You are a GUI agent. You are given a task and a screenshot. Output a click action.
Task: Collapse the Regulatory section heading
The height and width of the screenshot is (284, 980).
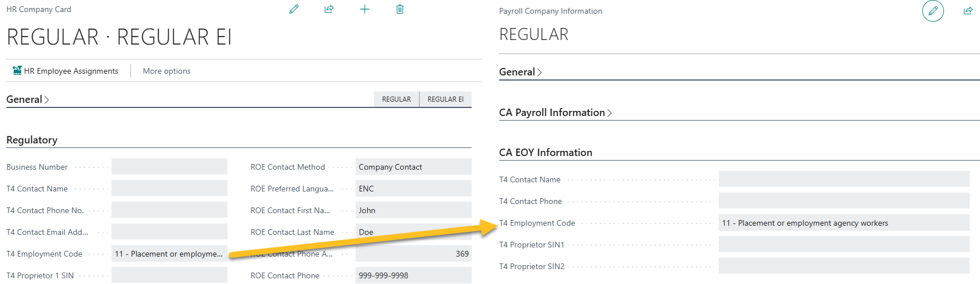(x=32, y=140)
